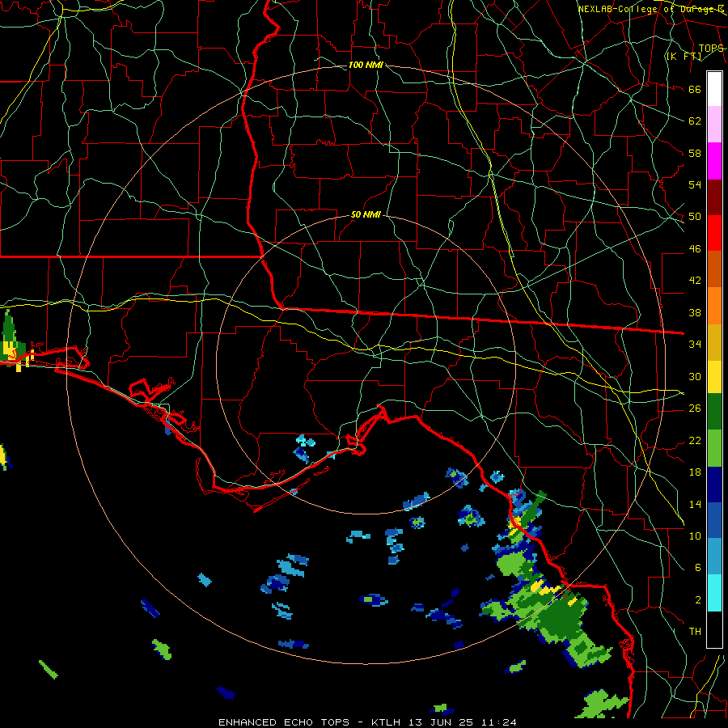This screenshot has height=728, width=728.
Task: Click the light pink 62 kft legend swatch
Action: (714, 124)
